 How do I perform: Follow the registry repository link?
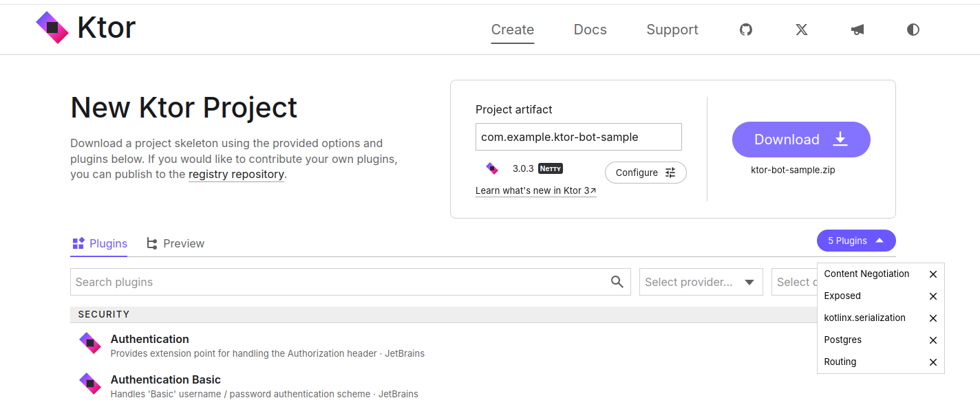[236, 174]
